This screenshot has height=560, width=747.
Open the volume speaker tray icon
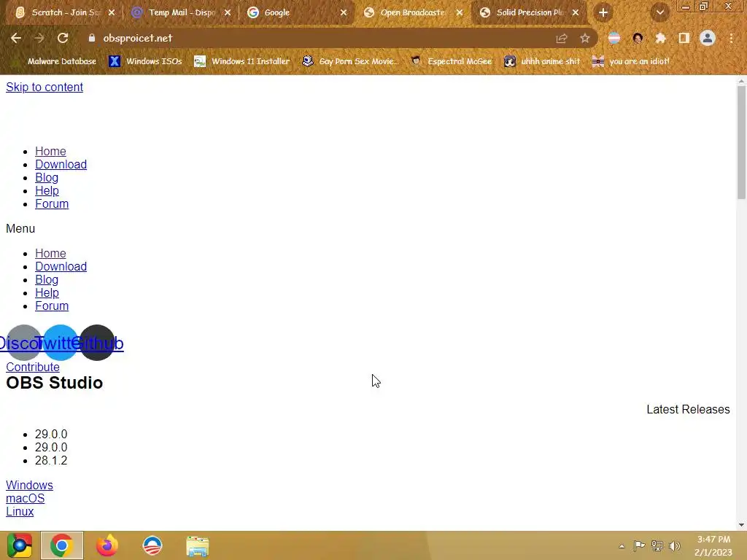675,545
